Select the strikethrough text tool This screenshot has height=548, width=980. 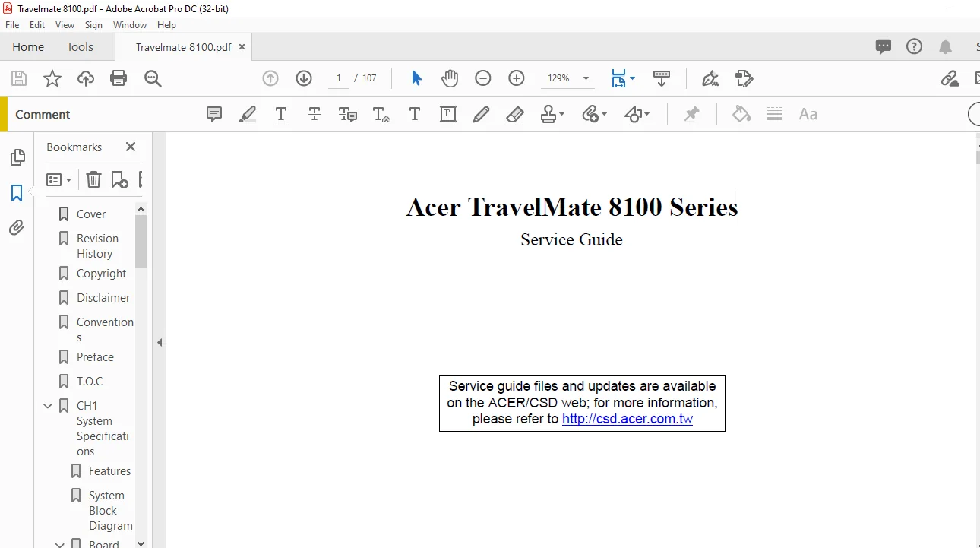point(315,114)
